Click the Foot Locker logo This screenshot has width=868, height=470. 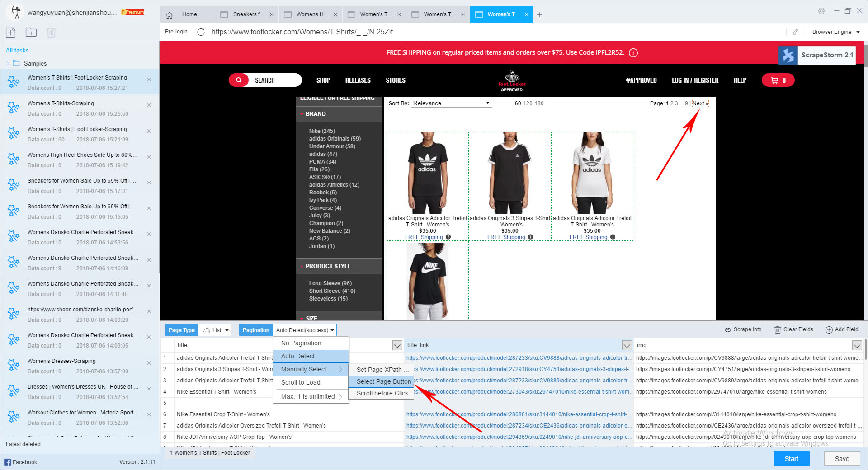512,80
